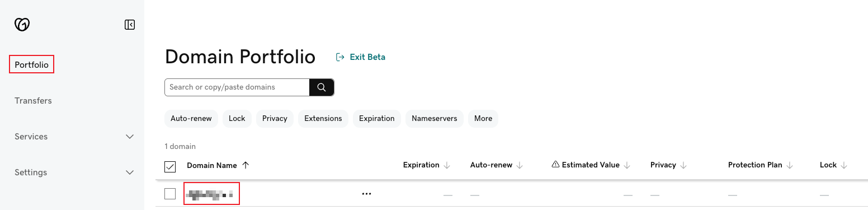Apply the Nameservers filter chip
The height and width of the screenshot is (210, 868).
coord(435,119)
